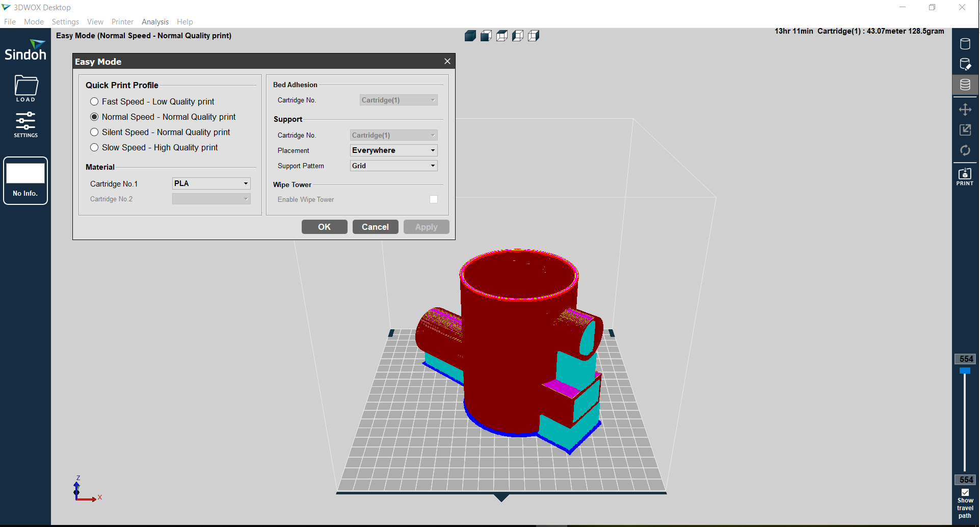Click the Material section label
This screenshot has width=980, height=527.
click(x=100, y=167)
